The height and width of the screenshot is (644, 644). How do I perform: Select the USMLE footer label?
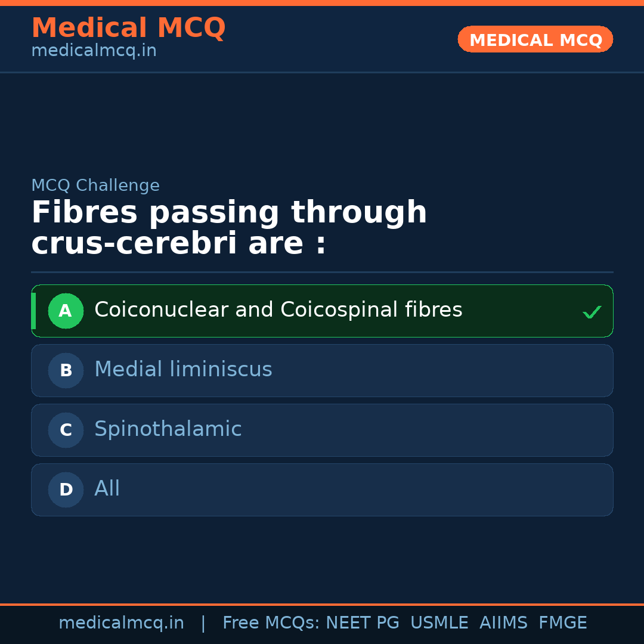coord(439,623)
